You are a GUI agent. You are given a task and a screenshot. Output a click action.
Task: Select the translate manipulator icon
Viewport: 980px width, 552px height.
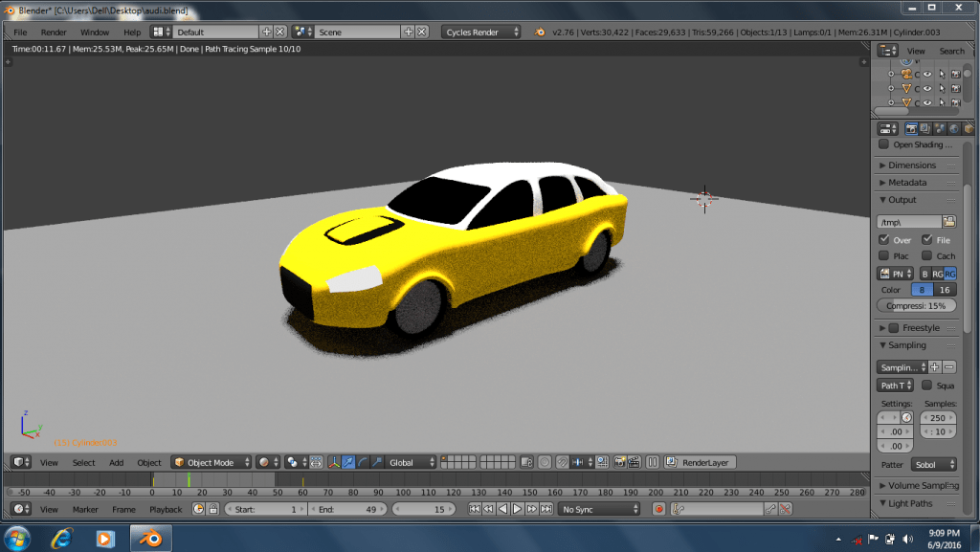(x=350, y=462)
